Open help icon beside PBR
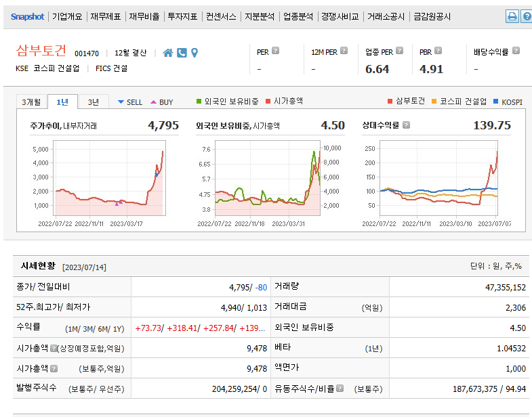The image size is (532, 417). click(x=438, y=51)
